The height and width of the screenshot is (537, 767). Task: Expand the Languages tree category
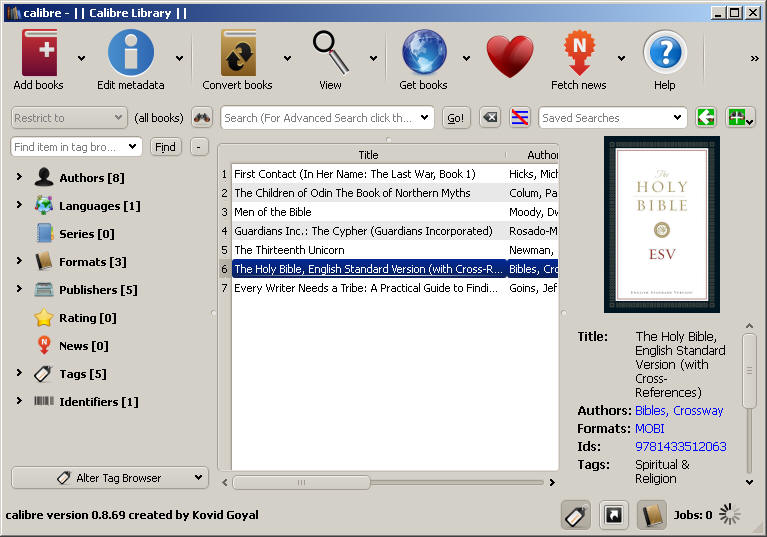(19, 204)
